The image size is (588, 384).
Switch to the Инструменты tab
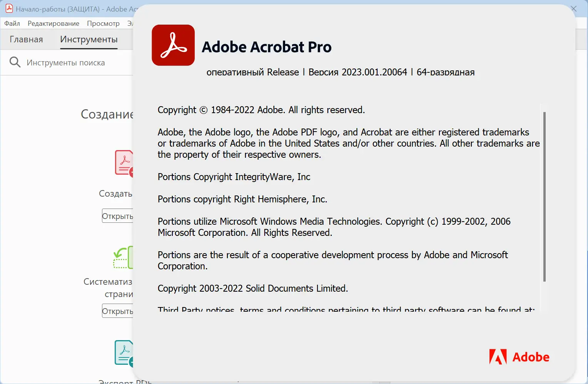click(x=89, y=39)
